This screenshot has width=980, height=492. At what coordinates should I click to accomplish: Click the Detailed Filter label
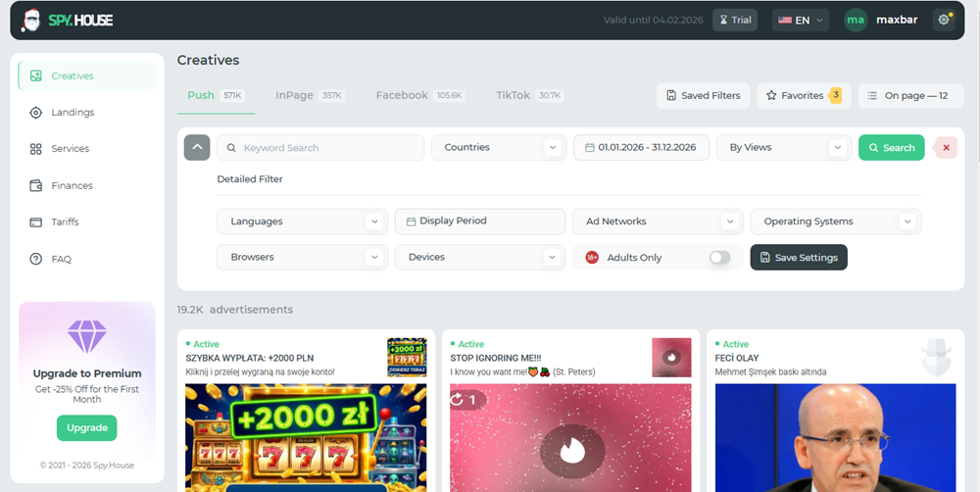pos(250,179)
